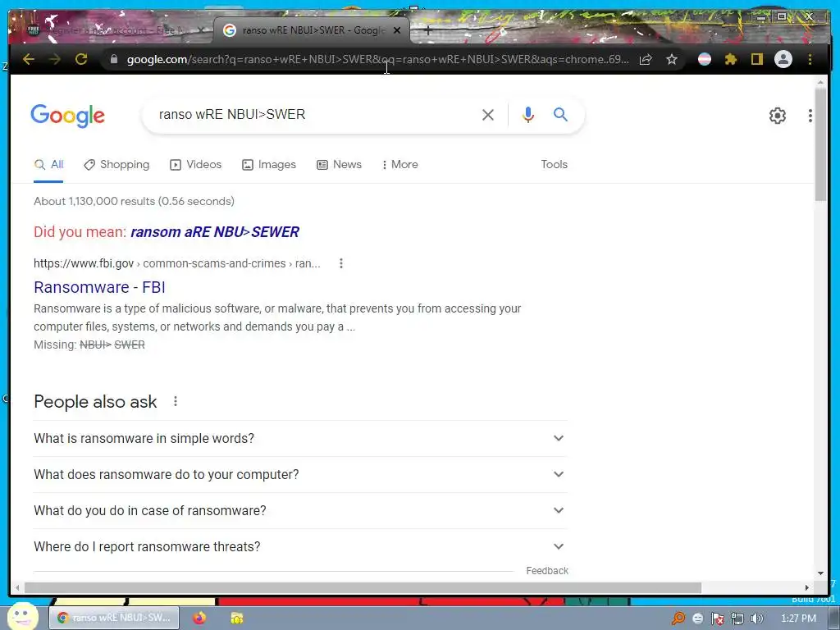Open the Start menu smiley button
The height and width of the screenshot is (630, 840).
coord(22,617)
